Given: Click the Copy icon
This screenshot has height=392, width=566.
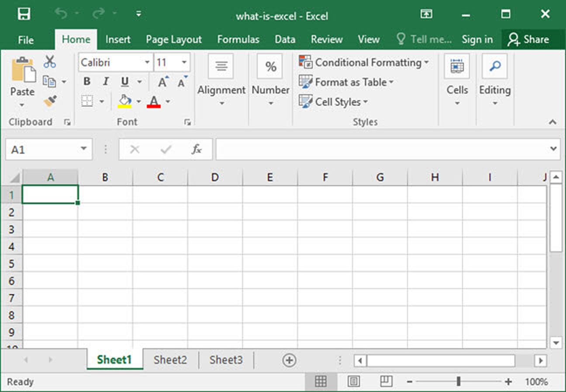Looking at the screenshot, I should 49,82.
